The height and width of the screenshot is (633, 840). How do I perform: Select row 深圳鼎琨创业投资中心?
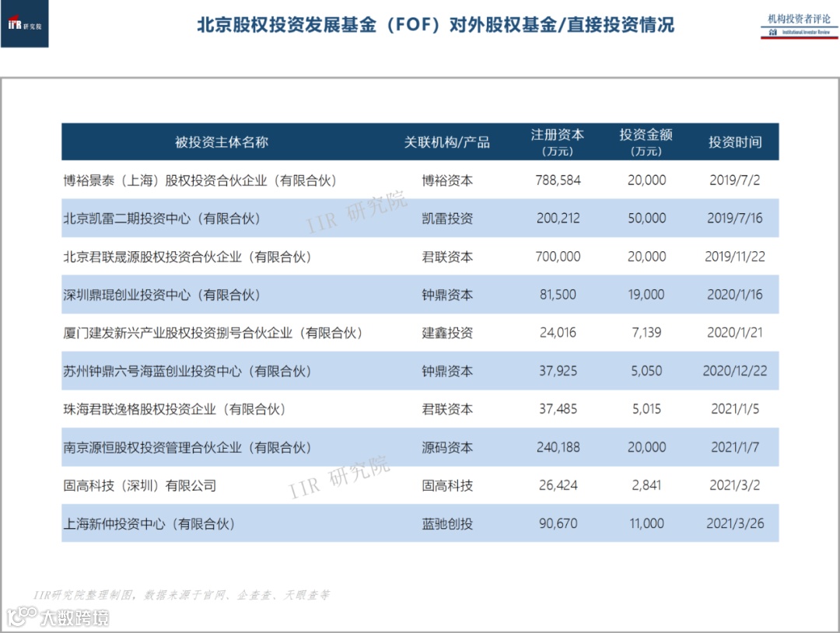pos(420,295)
